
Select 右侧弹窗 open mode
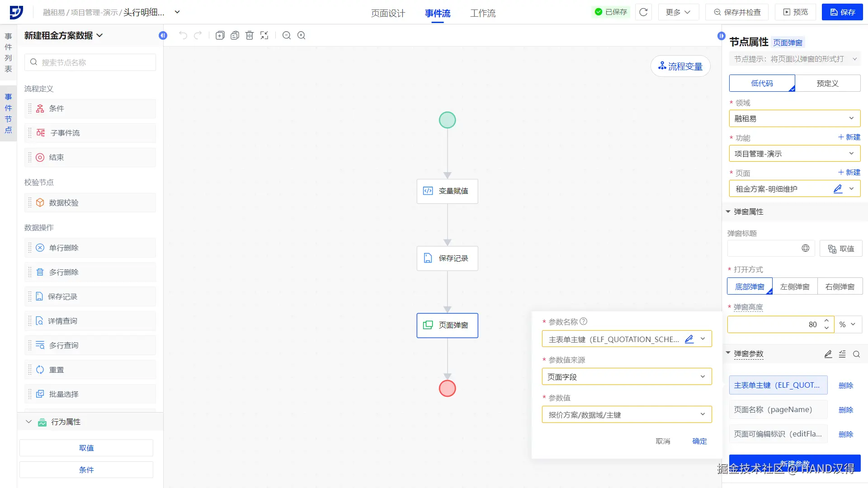840,286
